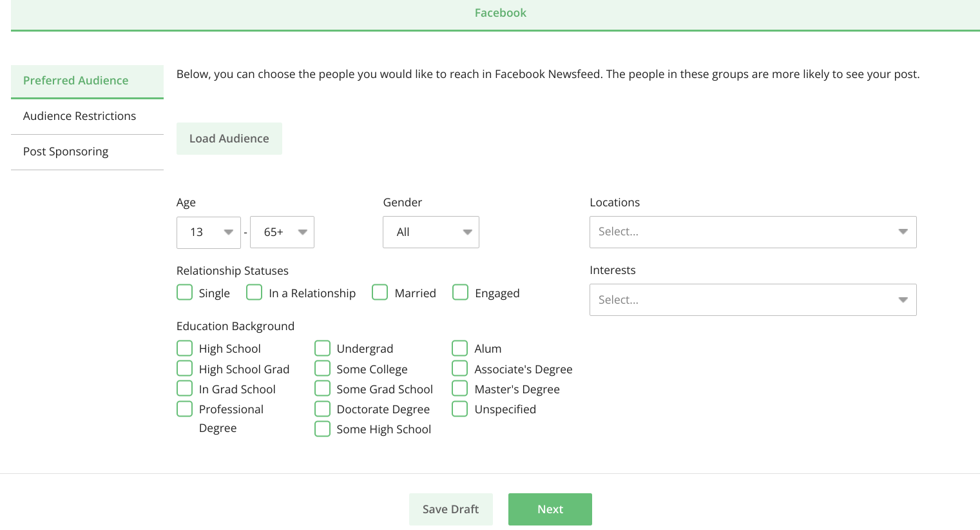Enable the Some High School checkbox
Image resolution: width=980 pixels, height=530 pixels.
pyautogui.click(x=323, y=429)
